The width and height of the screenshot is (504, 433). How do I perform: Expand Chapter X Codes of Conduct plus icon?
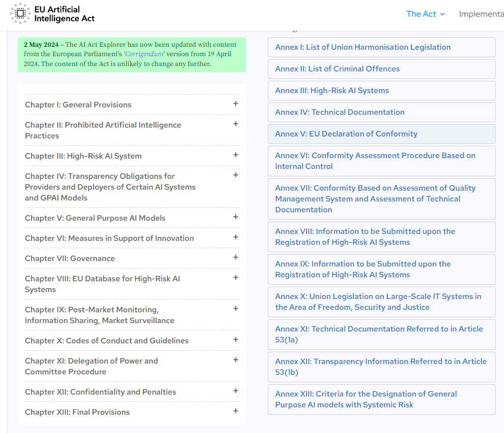[x=236, y=339]
